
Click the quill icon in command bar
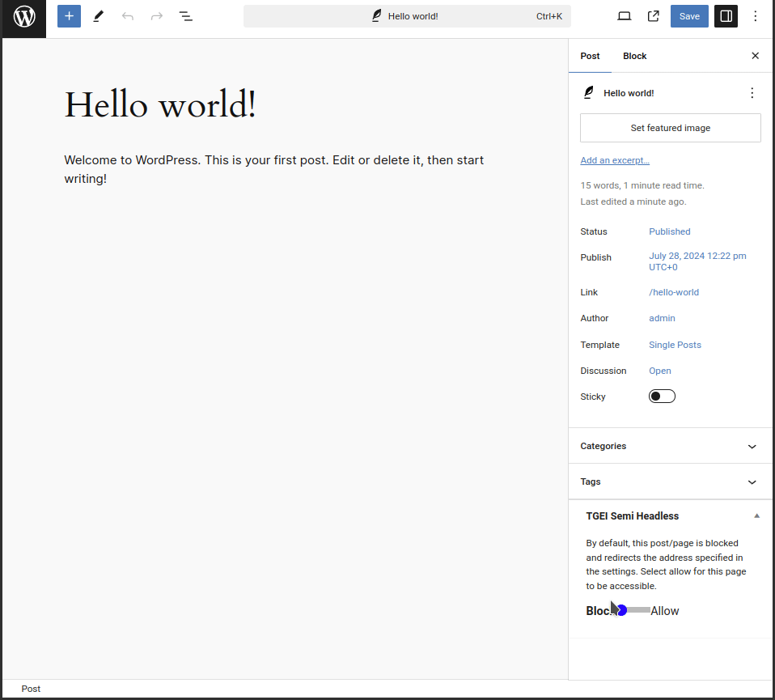[377, 16]
